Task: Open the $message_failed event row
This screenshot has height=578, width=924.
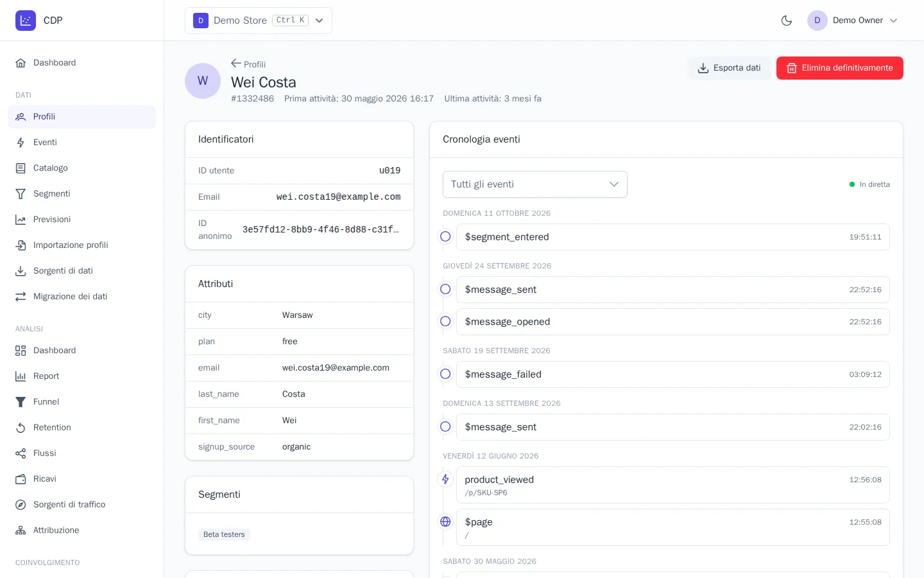Action: (672, 374)
